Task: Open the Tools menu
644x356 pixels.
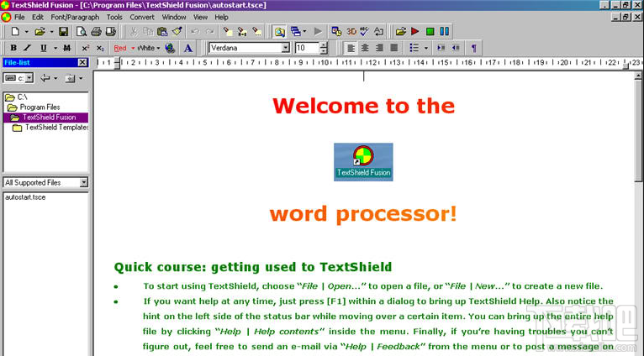Action: tap(114, 18)
